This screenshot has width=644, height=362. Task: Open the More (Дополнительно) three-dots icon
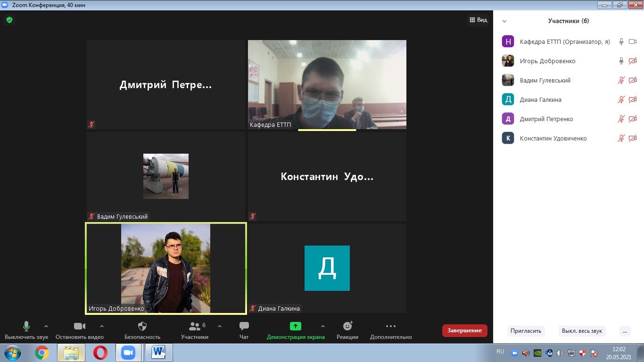point(390,326)
